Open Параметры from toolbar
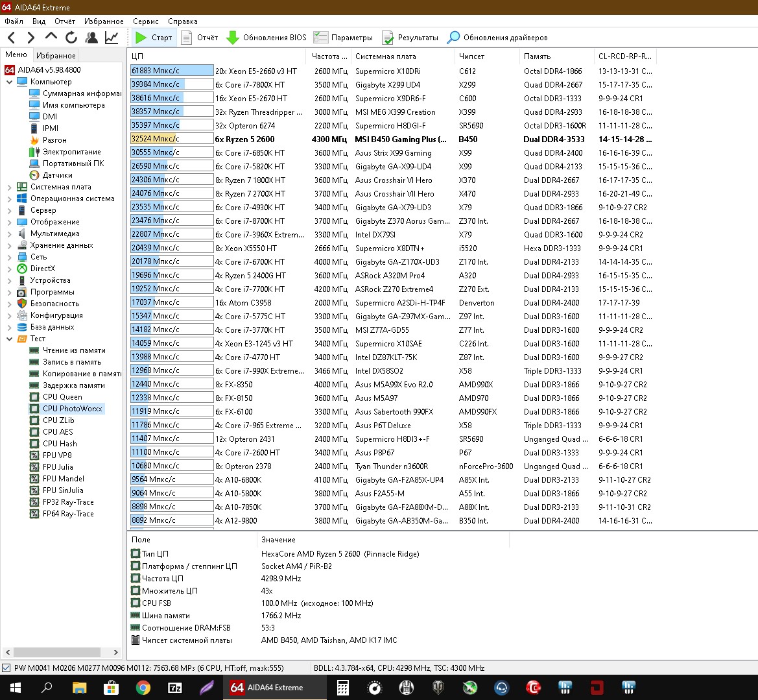This screenshot has height=700, width=758. (343, 37)
